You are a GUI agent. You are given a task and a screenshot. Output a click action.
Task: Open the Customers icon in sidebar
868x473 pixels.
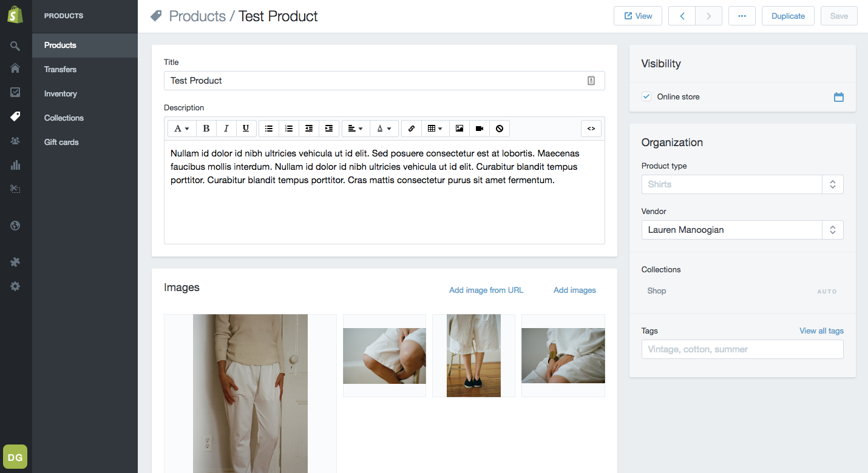(x=15, y=141)
